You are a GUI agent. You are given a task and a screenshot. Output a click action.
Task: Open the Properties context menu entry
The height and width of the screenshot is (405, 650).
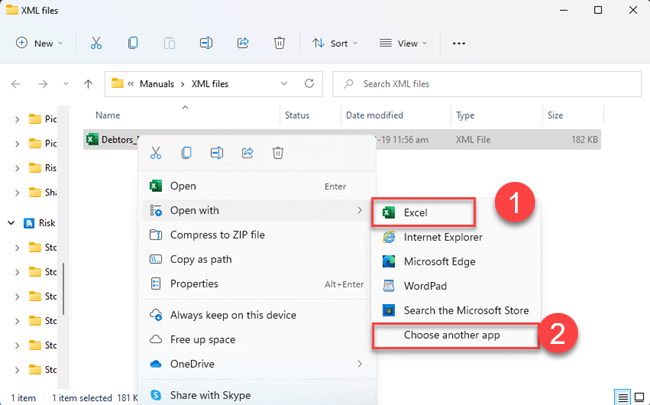194,284
